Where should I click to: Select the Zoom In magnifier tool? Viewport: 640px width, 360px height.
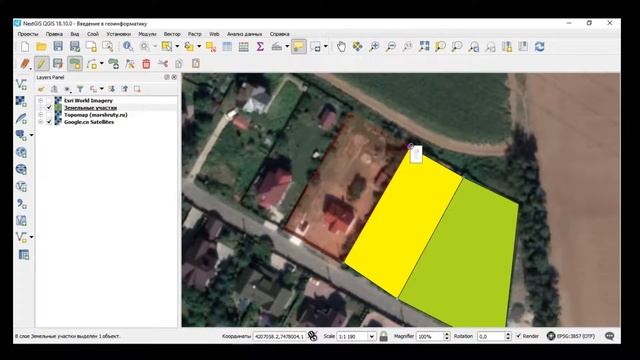pos(374,47)
